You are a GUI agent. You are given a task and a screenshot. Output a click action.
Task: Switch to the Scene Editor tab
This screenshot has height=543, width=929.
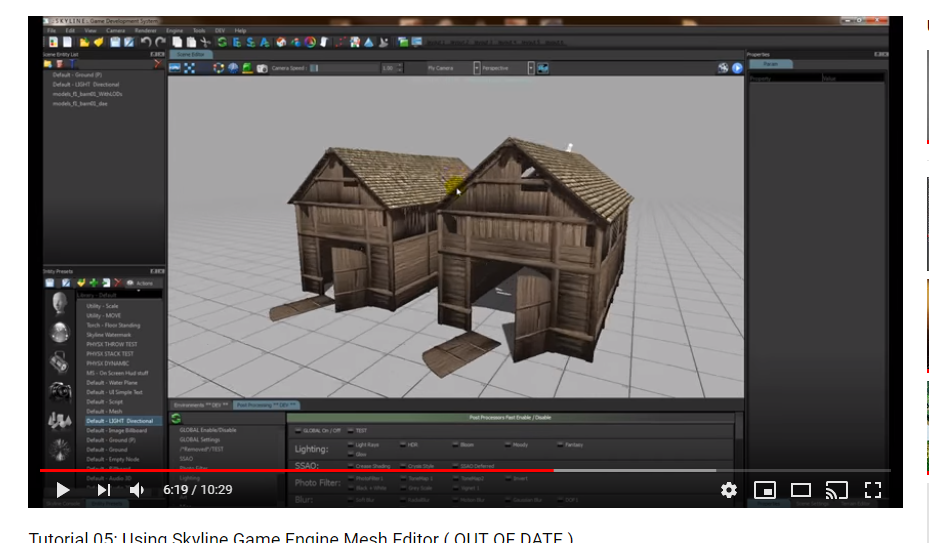click(x=190, y=54)
